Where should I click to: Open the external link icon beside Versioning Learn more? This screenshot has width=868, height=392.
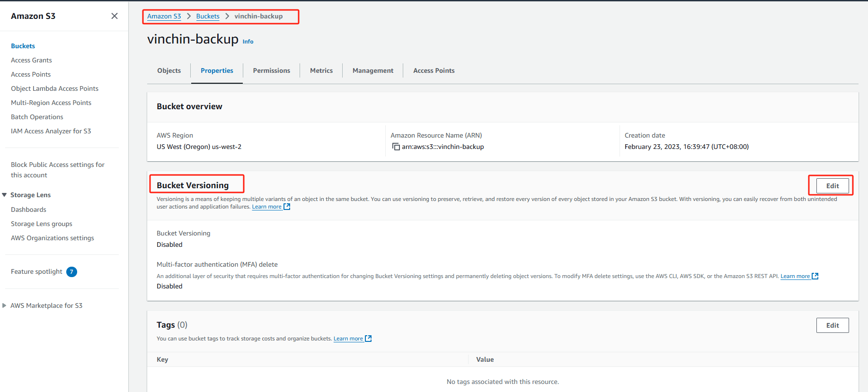[287, 207]
